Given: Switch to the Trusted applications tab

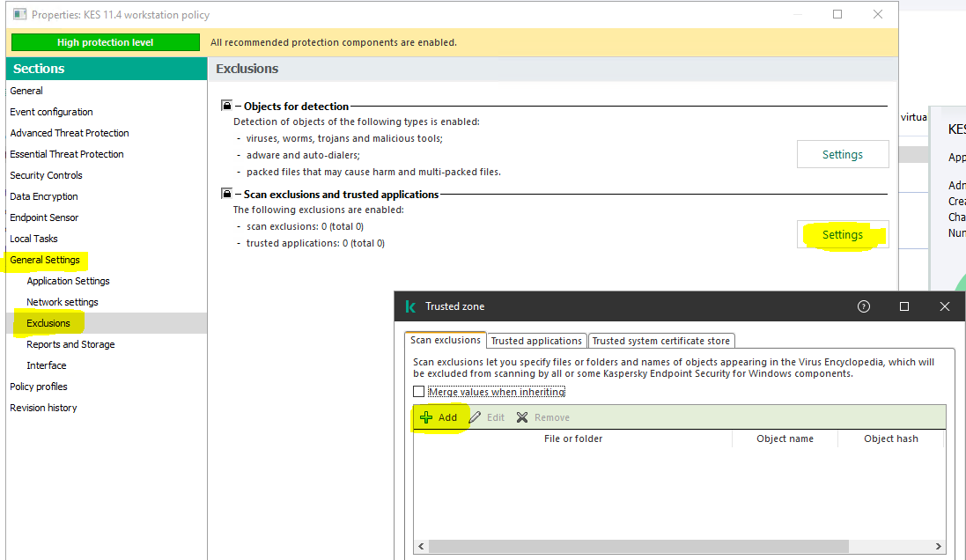Looking at the screenshot, I should click(x=536, y=341).
